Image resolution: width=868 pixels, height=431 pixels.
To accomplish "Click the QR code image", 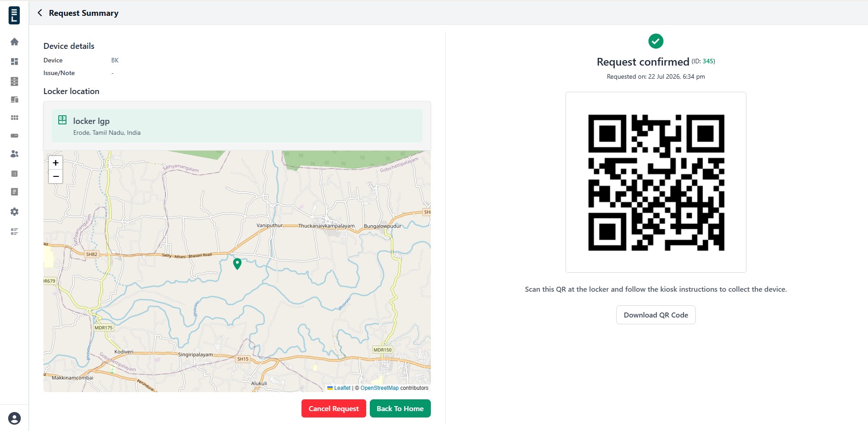I will (x=656, y=182).
